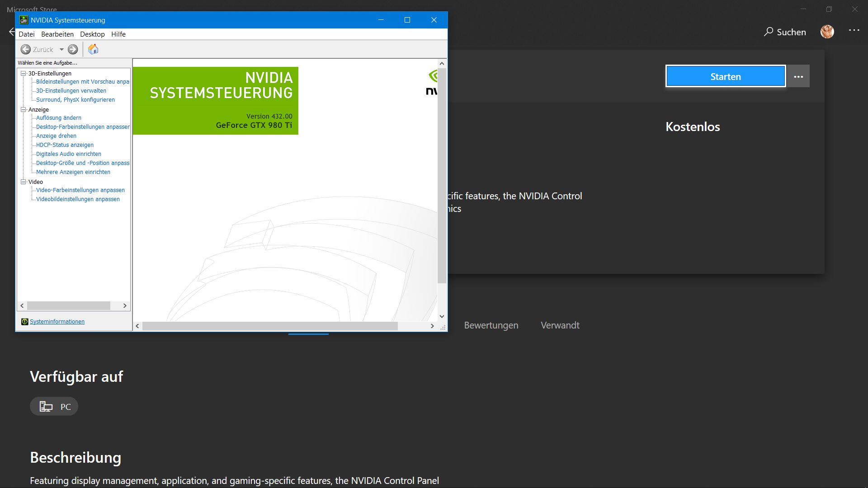Open the See more options ellipsis next to Starten

797,76
